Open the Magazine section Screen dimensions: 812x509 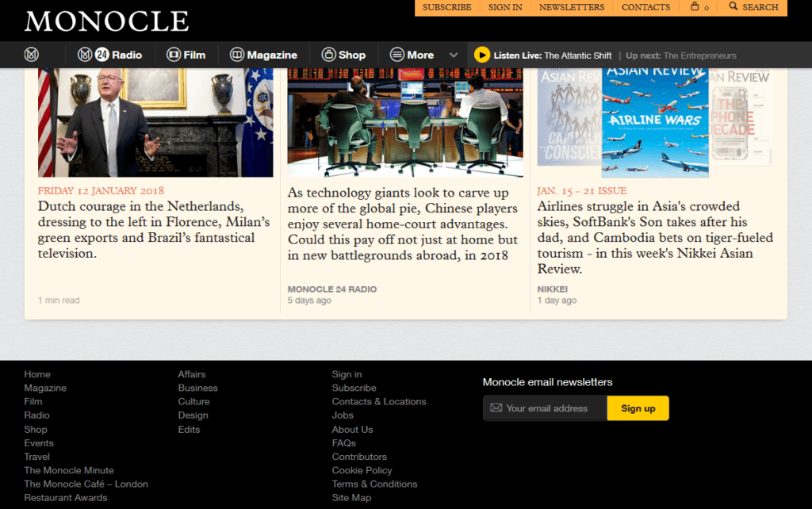pos(263,55)
